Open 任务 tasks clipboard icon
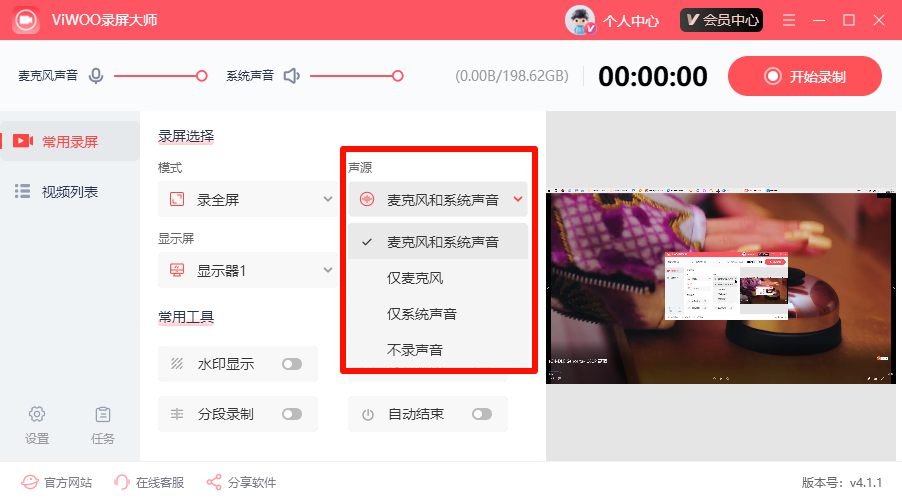The height and width of the screenshot is (502, 902). tap(103, 414)
